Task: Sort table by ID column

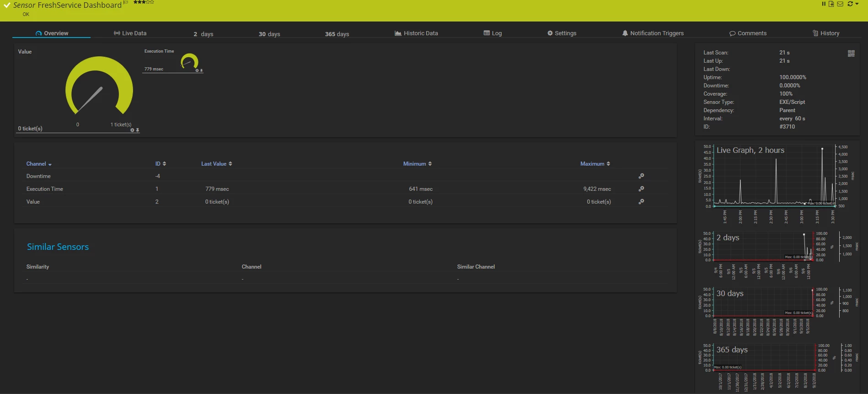Action: 161,164
